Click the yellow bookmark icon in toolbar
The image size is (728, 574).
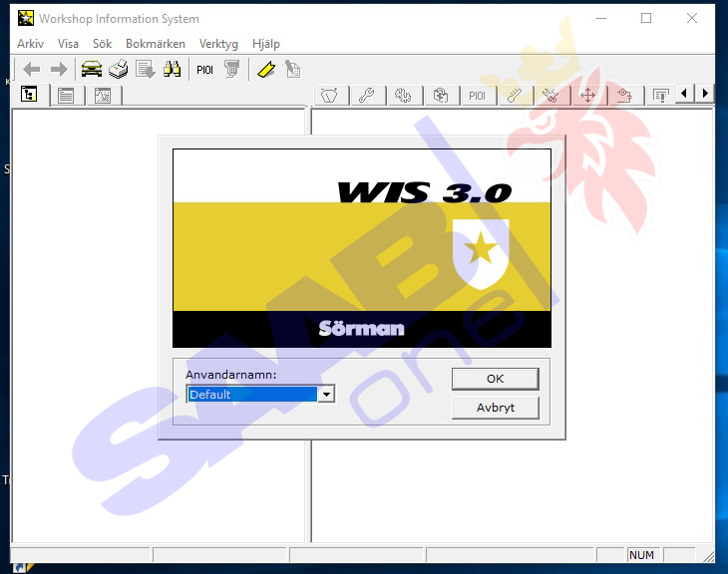[x=266, y=70]
